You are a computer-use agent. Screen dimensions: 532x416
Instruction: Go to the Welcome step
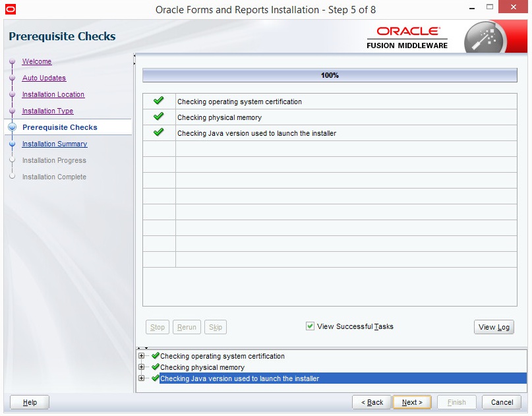click(37, 61)
